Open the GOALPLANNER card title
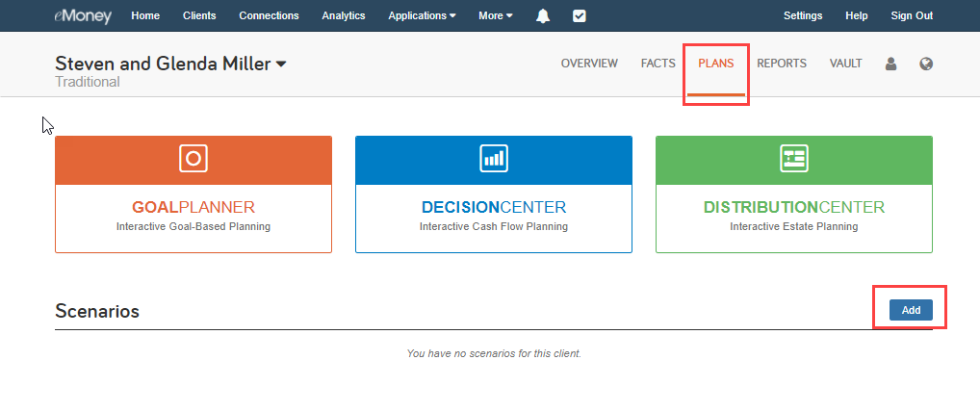Image resolution: width=980 pixels, height=412 pixels. pyautogui.click(x=193, y=207)
